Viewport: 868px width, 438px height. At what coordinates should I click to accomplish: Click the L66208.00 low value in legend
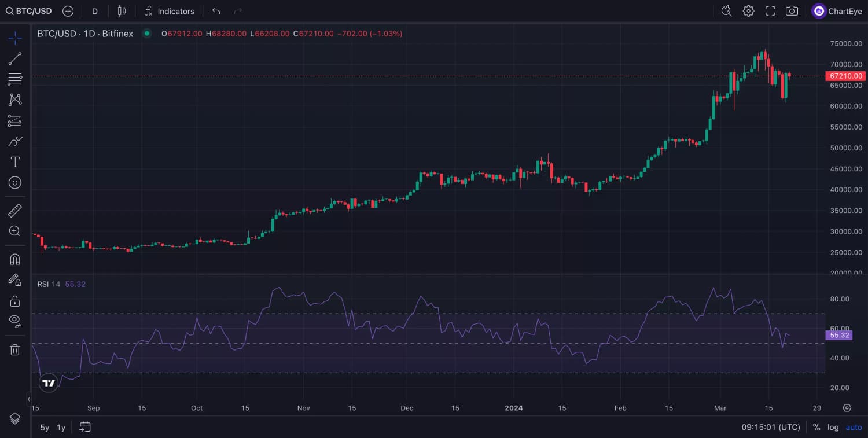(x=270, y=34)
